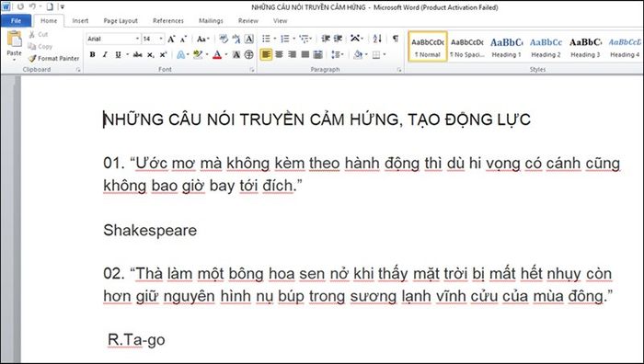The height and width of the screenshot is (364, 644).
Task: Open underline style dropdown arrow
Action: point(127,54)
